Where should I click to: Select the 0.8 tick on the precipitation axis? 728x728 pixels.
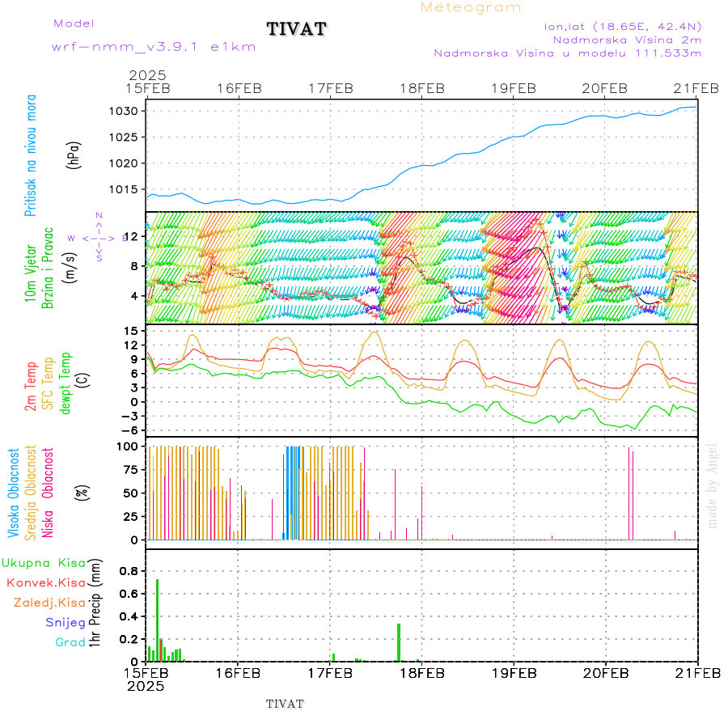point(129,571)
